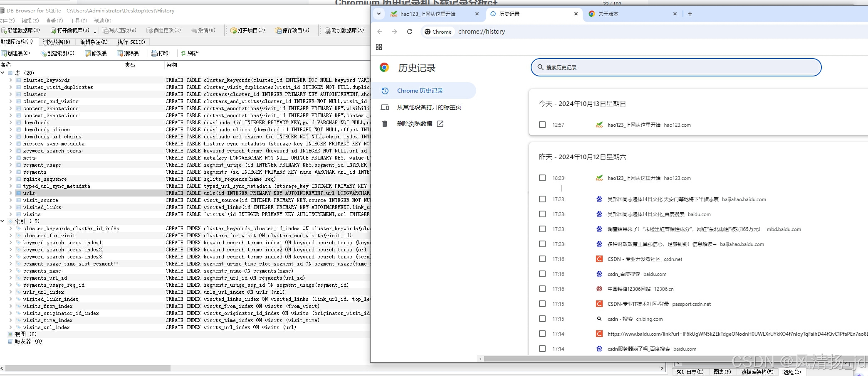Click Save Project toolbar icon
This screenshot has width=868, height=376.
278,30
